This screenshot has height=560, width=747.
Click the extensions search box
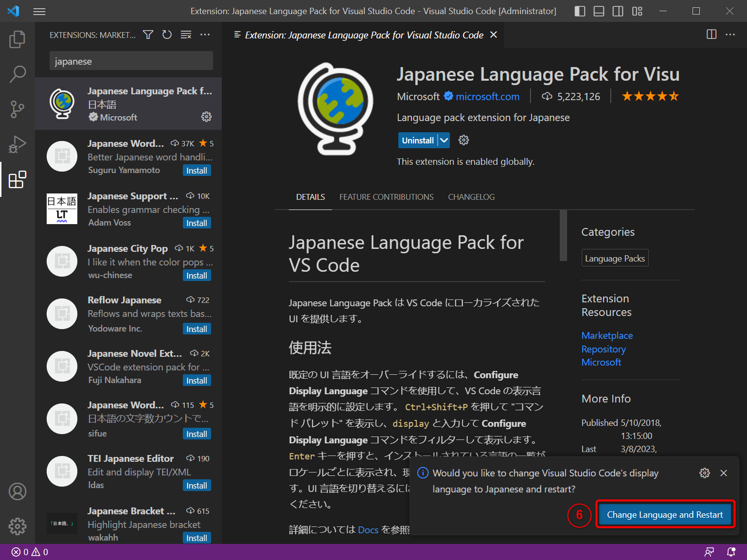[131, 61]
